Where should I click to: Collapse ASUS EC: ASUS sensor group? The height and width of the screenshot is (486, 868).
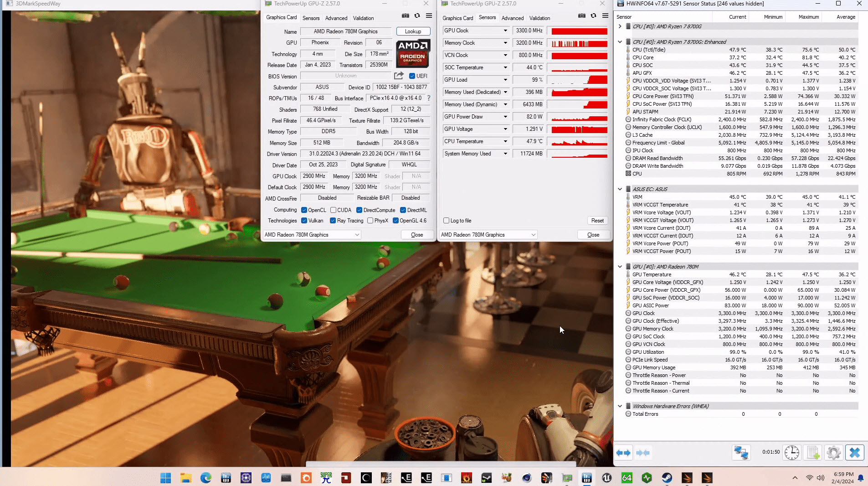[x=620, y=189]
